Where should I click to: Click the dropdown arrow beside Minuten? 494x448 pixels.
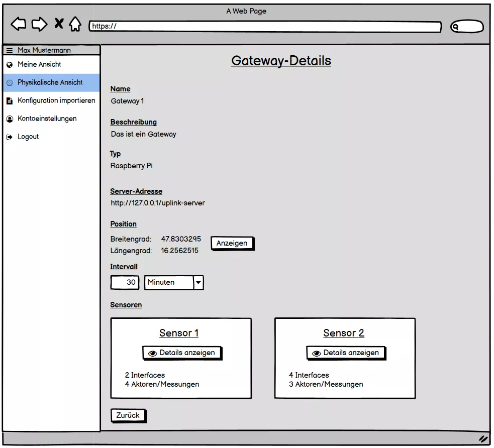[x=199, y=282]
